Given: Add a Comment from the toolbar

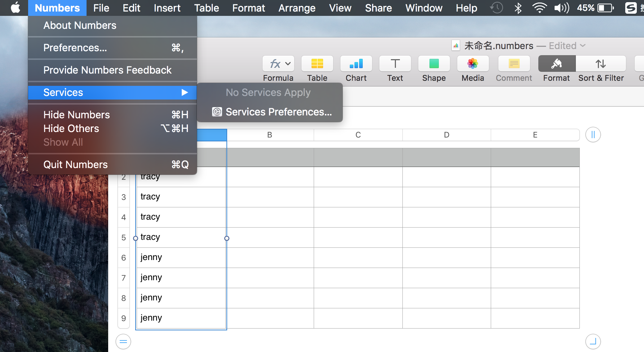Looking at the screenshot, I should pos(514,64).
